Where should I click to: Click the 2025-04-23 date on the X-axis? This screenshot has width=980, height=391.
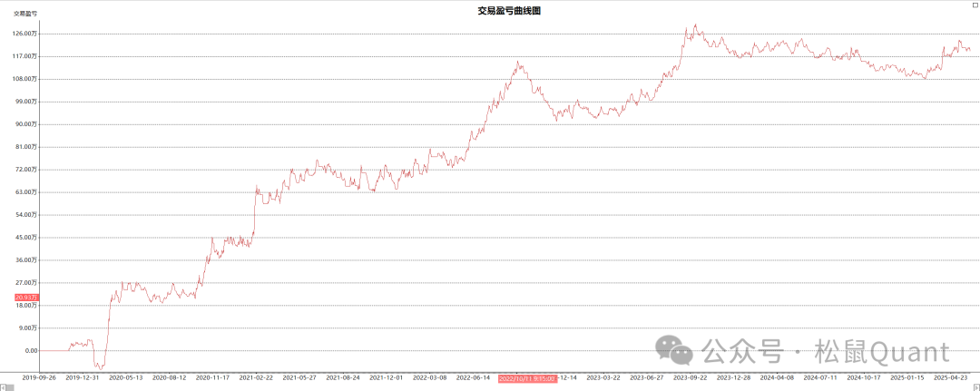click(x=952, y=377)
